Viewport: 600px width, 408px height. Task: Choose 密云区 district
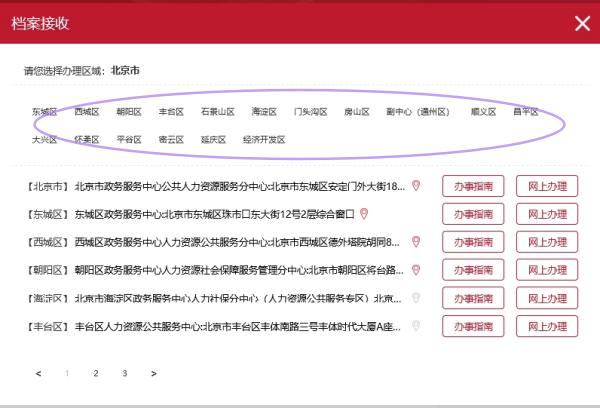(x=171, y=140)
